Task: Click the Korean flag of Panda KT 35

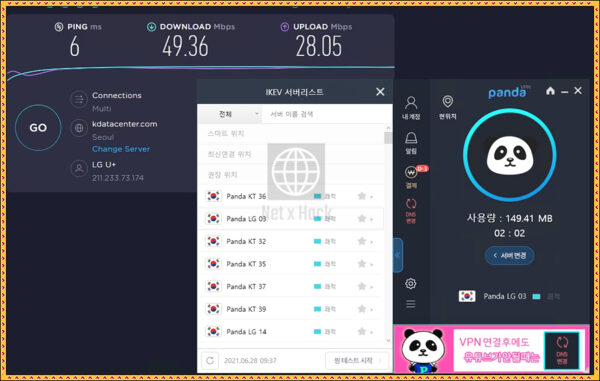Action: click(x=213, y=264)
